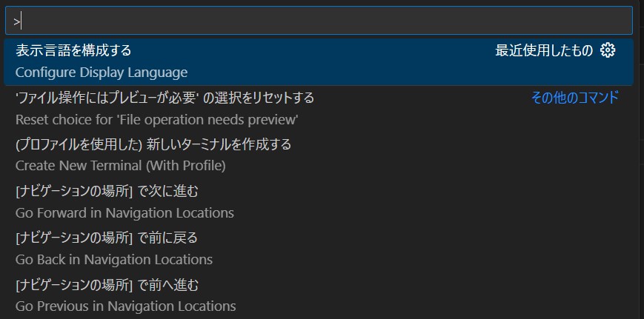Click the gear icon beside 最近使用したもの

[608, 50]
